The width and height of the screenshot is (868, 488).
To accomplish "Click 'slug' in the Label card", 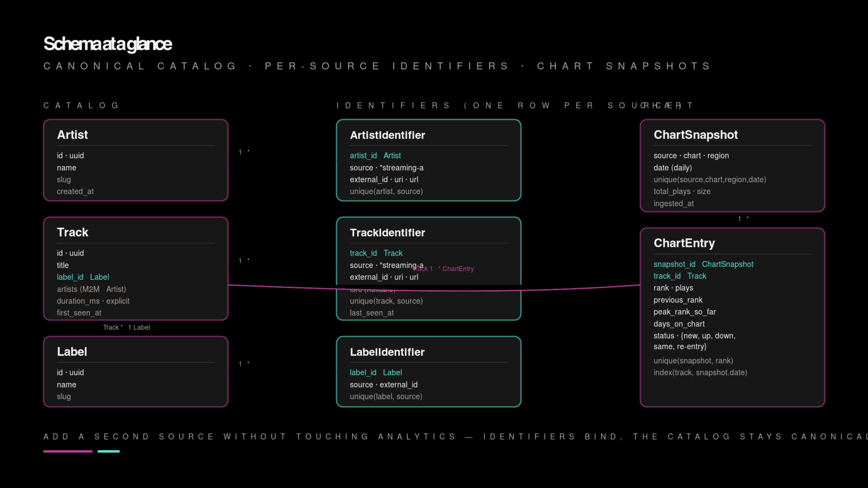I will tap(64, 396).
